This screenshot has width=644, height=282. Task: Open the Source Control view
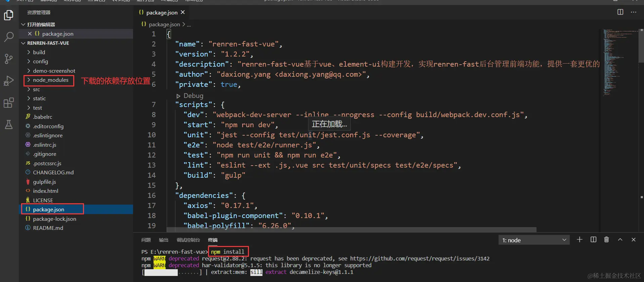tap(9, 59)
